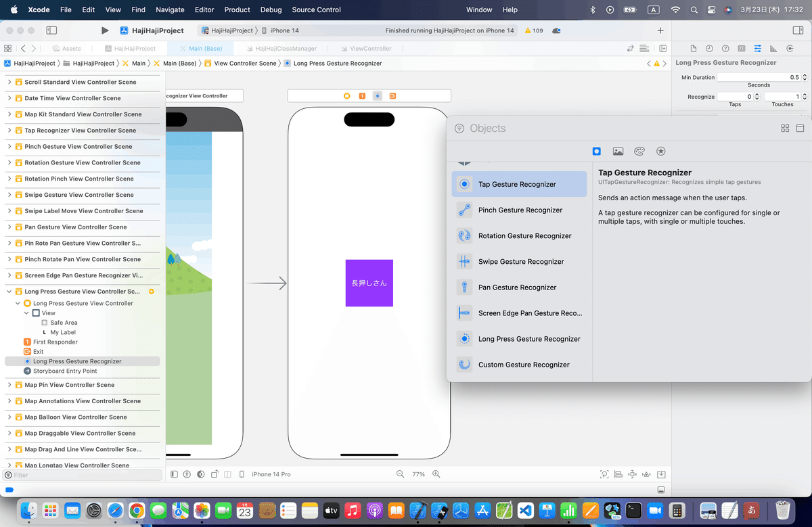Expand Map Pin View Controller Scene
Image resolution: width=812 pixels, height=527 pixels.
pyautogui.click(x=9, y=385)
